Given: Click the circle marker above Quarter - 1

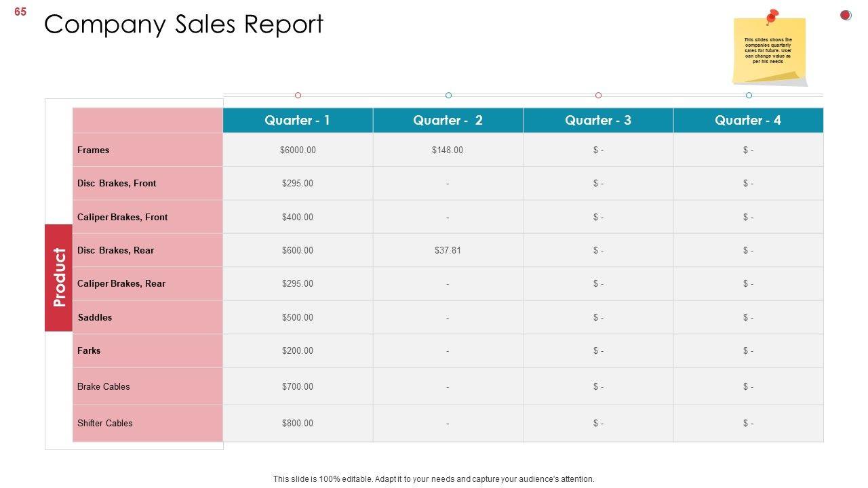Looking at the screenshot, I should click(x=298, y=96).
